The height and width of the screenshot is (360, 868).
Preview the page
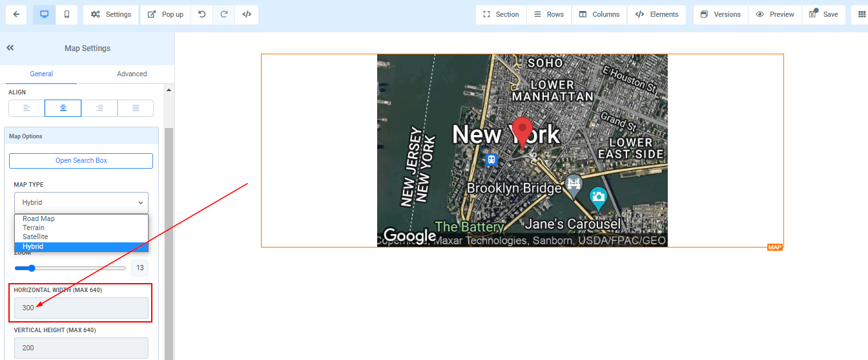[775, 14]
